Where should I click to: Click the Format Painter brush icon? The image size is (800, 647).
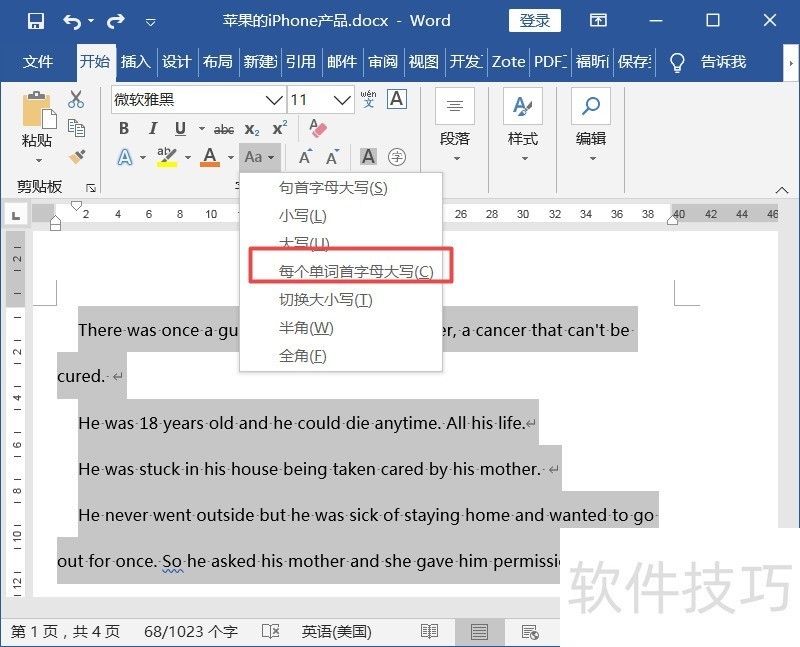pos(76,157)
